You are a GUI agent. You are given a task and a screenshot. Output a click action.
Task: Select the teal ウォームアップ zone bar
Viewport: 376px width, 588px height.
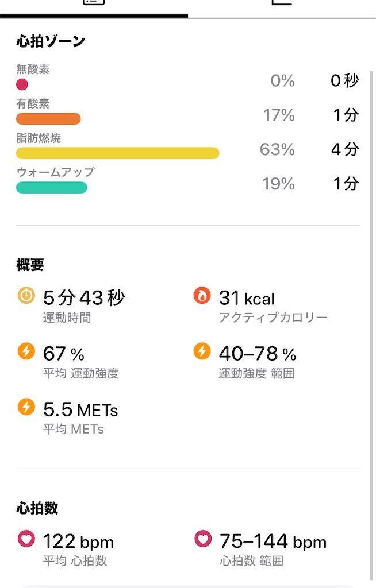tap(52, 188)
